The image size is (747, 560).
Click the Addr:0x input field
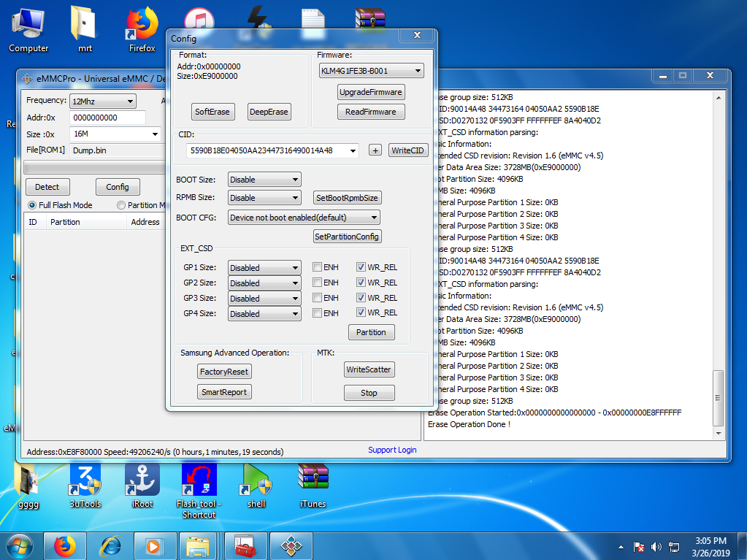107,118
